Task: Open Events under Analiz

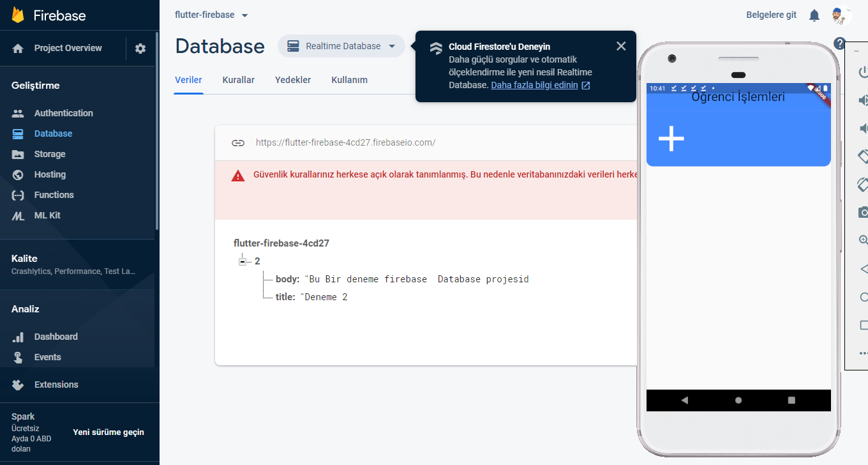Action: 48,357
